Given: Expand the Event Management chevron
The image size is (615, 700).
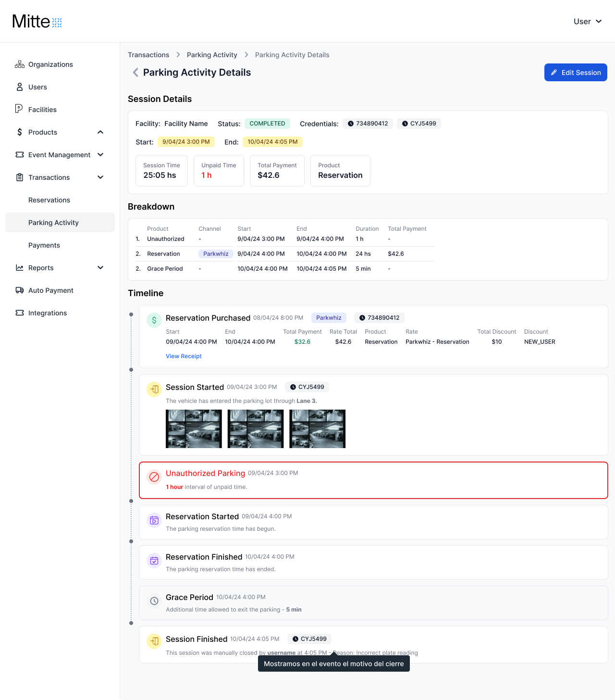Looking at the screenshot, I should (x=100, y=155).
